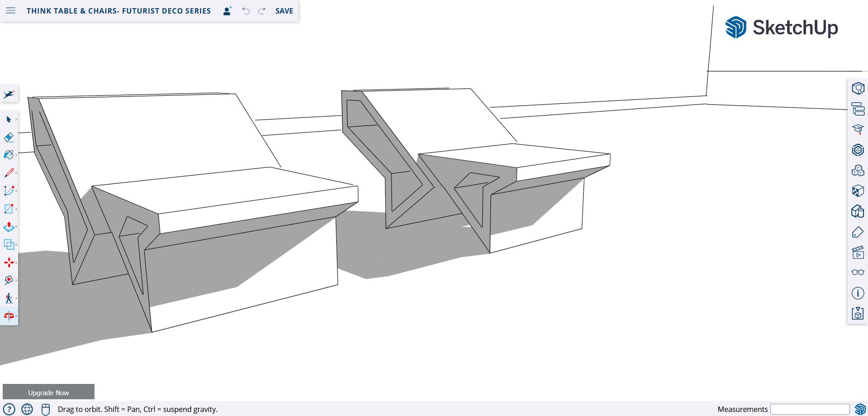Expand the Move tool flyout arrow

pyautogui.click(x=16, y=262)
